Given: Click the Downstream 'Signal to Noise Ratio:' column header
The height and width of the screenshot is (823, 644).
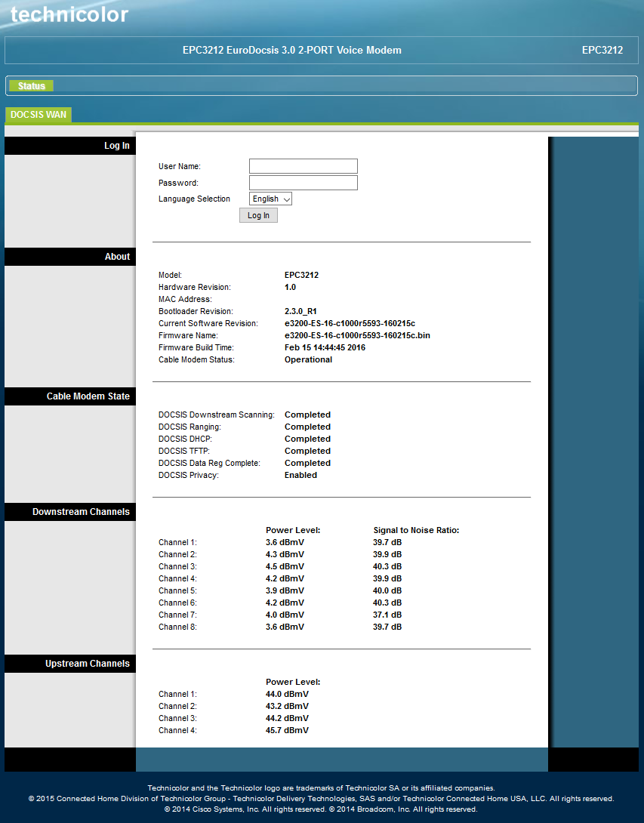Looking at the screenshot, I should point(416,530).
